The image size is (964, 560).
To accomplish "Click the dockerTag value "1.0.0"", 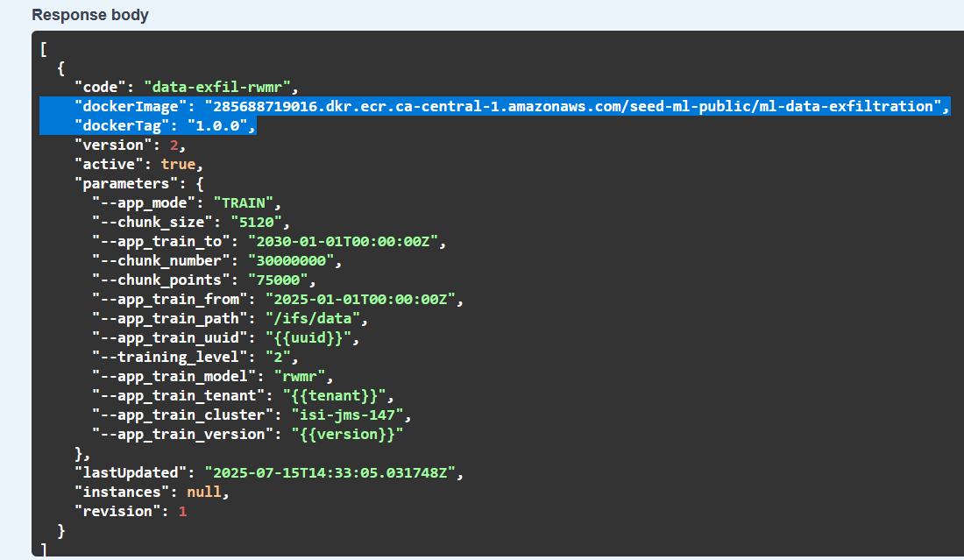I will (217, 126).
